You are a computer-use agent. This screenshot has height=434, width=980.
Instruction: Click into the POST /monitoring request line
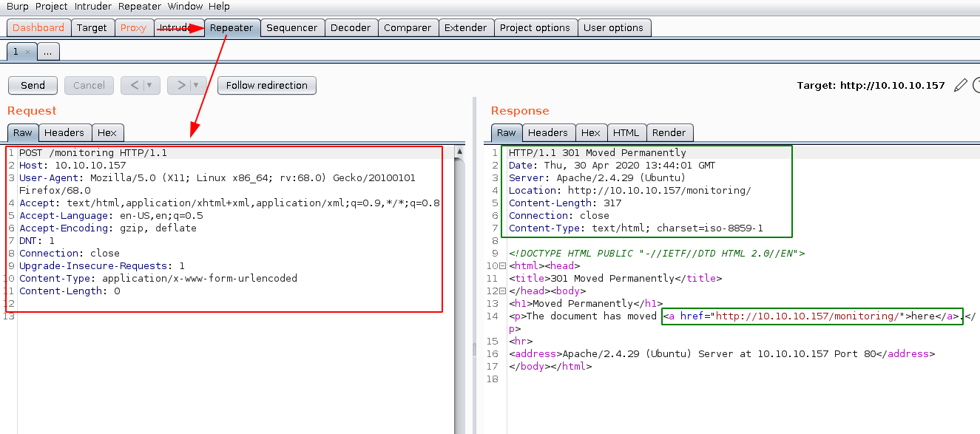(x=93, y=153)
